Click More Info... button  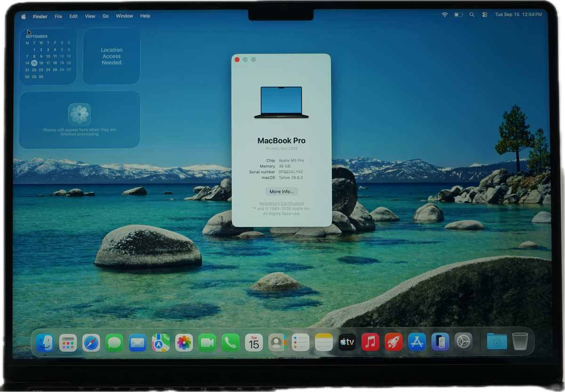click(282, 192)
